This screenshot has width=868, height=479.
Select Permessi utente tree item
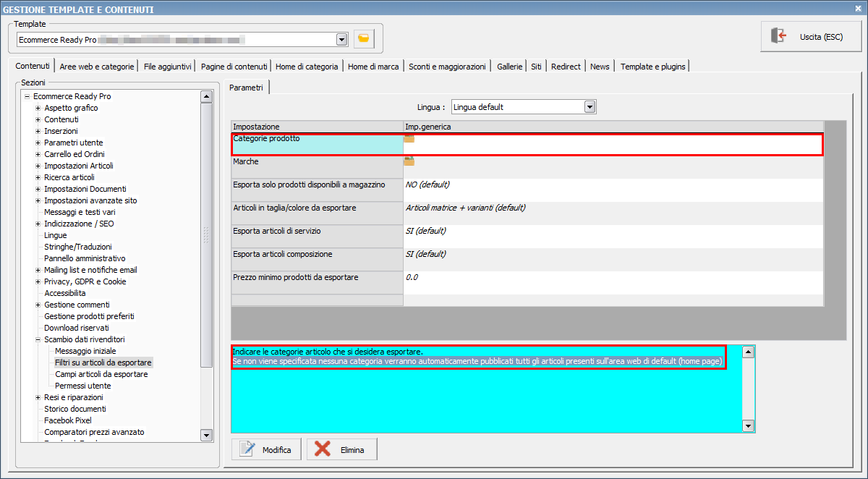point(83,386)
